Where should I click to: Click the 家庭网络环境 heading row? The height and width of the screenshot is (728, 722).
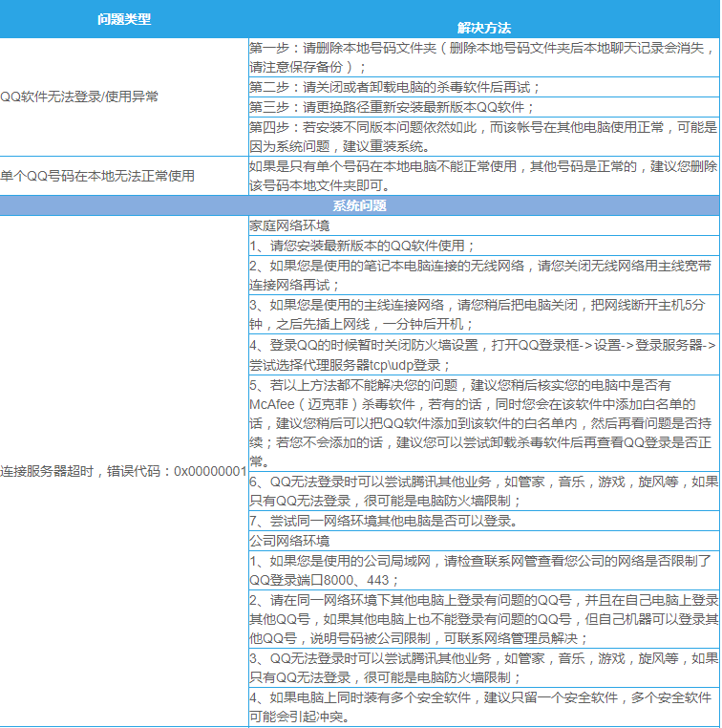pos(484,225)
